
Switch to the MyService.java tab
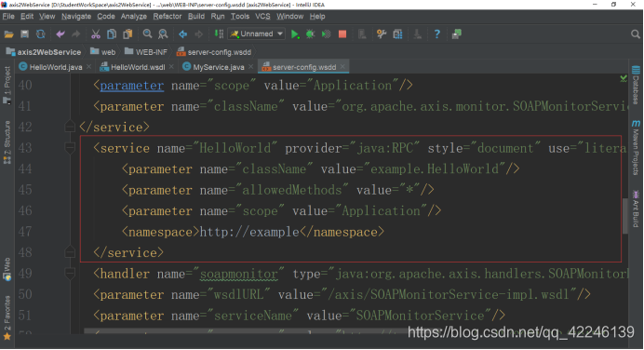click(x=219, y=67)
